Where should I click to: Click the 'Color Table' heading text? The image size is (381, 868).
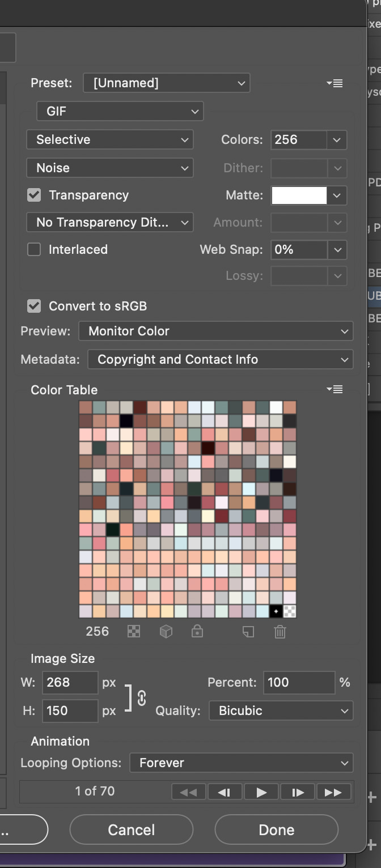(64, 390)
